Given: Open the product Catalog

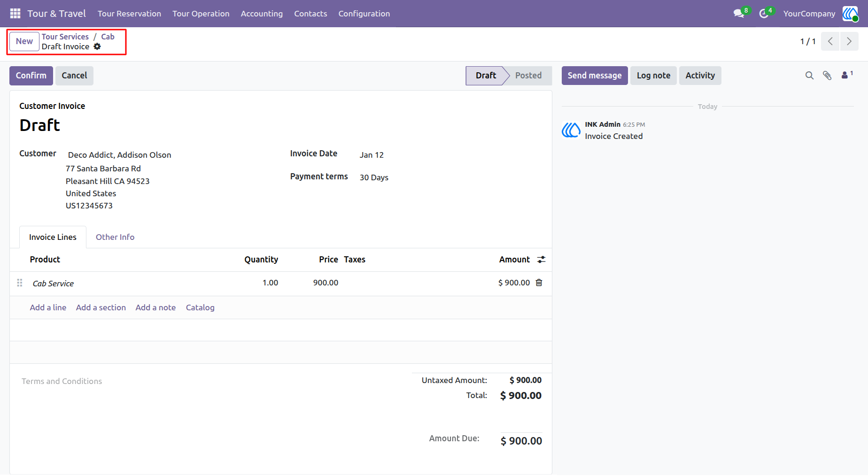Looking at the screenshot, I should tap(200, 307).
